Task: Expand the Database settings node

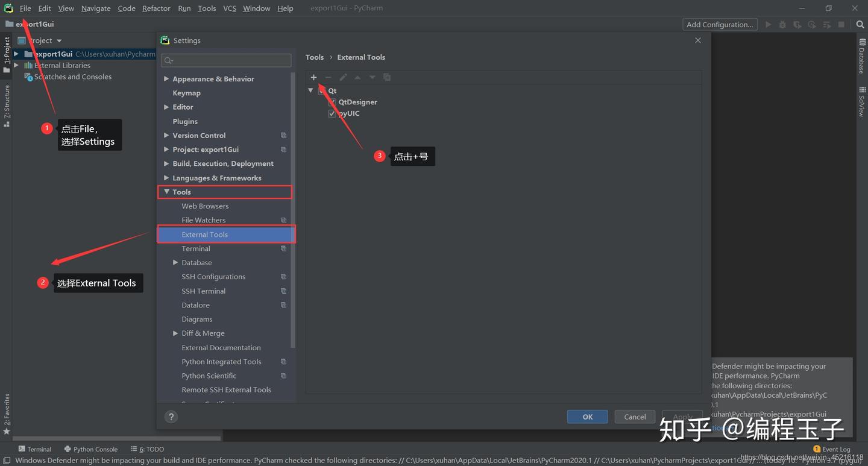Action: 175,262
